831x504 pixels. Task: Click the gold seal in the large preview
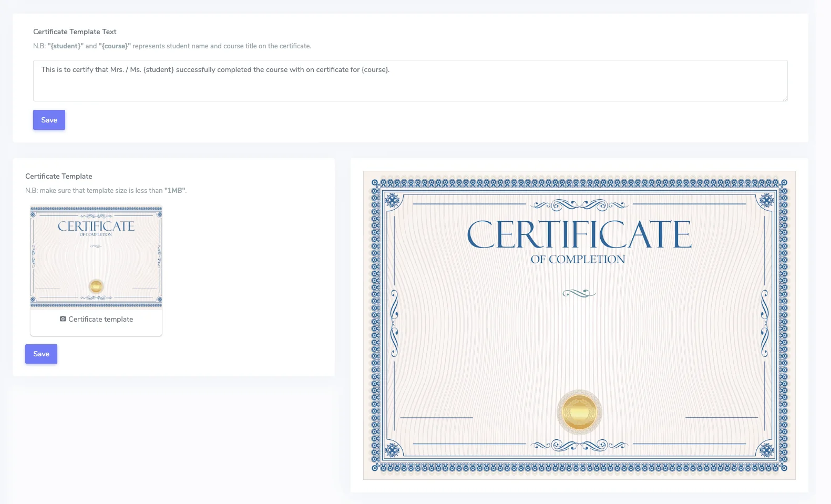(579, 412)
